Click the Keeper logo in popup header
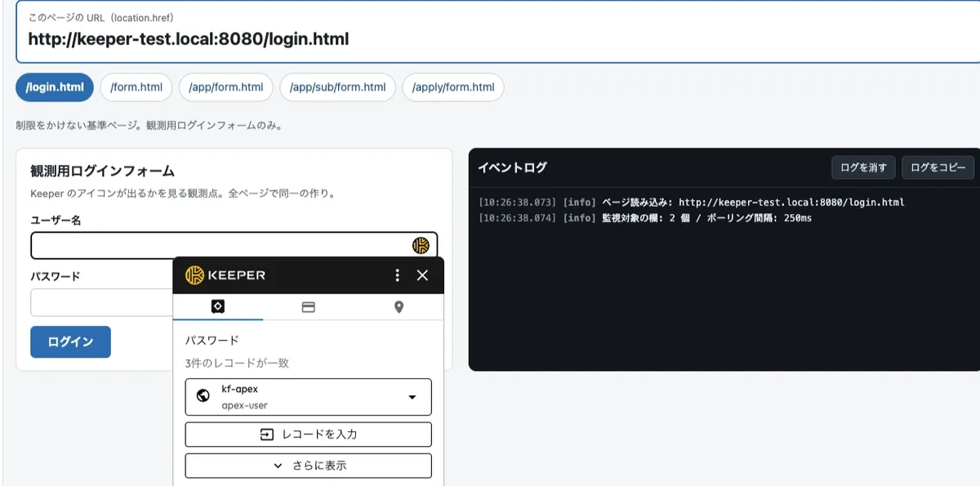The width and height of the screenshot is (980, 486). coord(225,275)
